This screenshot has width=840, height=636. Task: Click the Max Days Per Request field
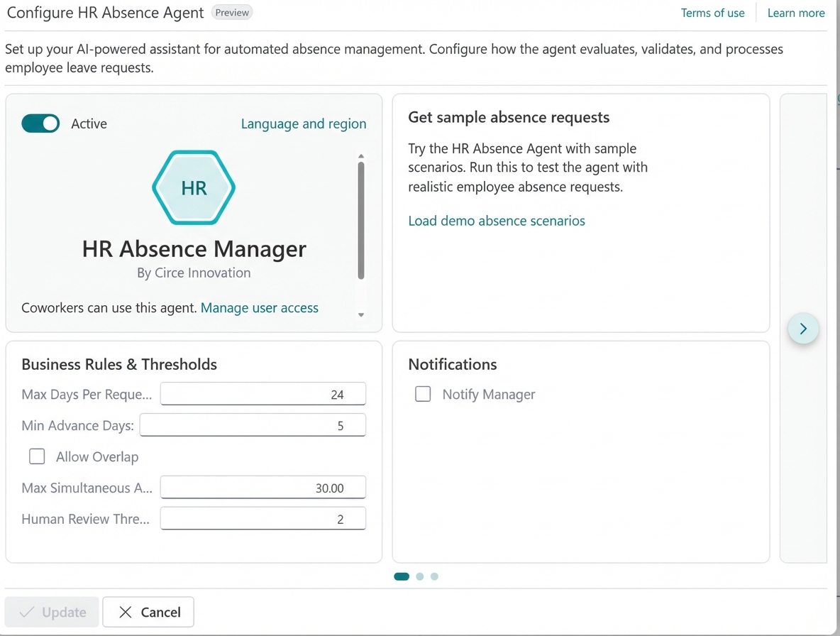click(262, 394)
